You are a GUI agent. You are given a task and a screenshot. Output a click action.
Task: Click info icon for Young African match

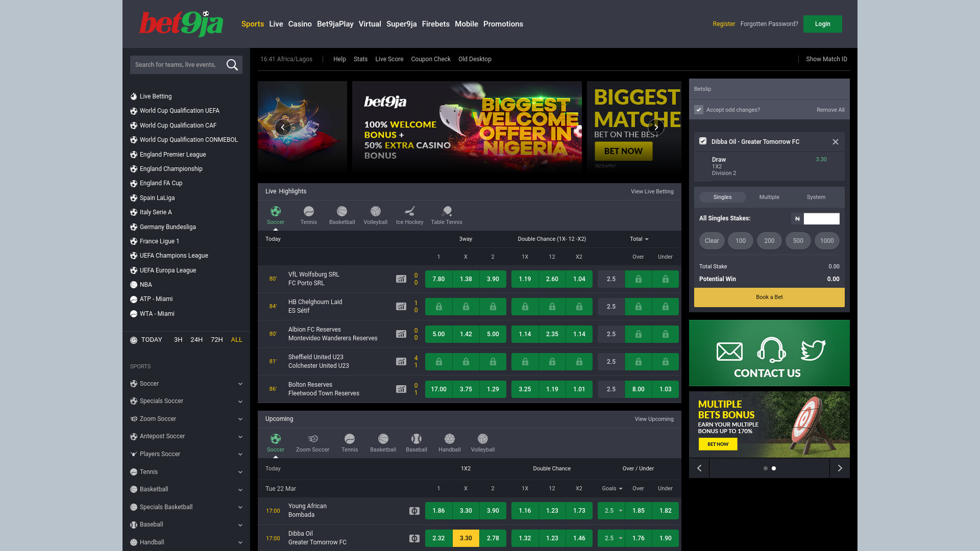pos(414,511)
